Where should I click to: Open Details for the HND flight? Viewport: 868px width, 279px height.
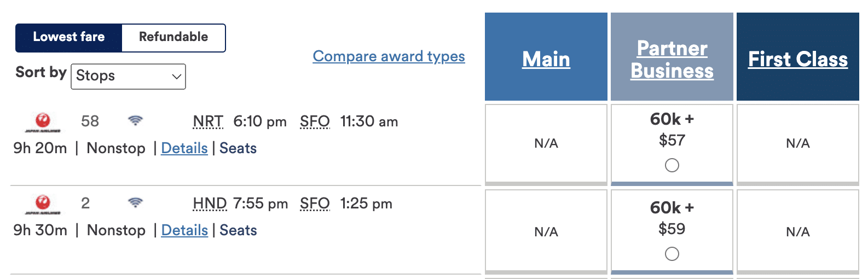[x=184, y=230]
